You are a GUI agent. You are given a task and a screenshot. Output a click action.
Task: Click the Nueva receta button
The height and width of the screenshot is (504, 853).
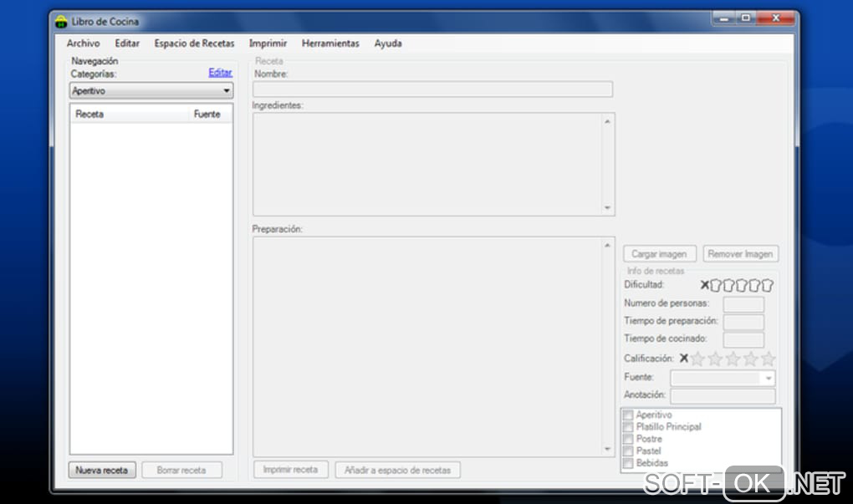coord(102,471)
